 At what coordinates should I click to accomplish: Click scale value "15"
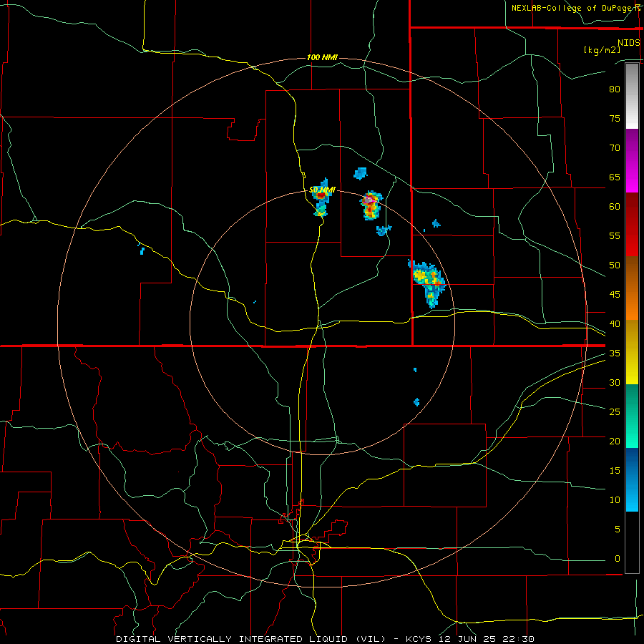pos(615,470)
